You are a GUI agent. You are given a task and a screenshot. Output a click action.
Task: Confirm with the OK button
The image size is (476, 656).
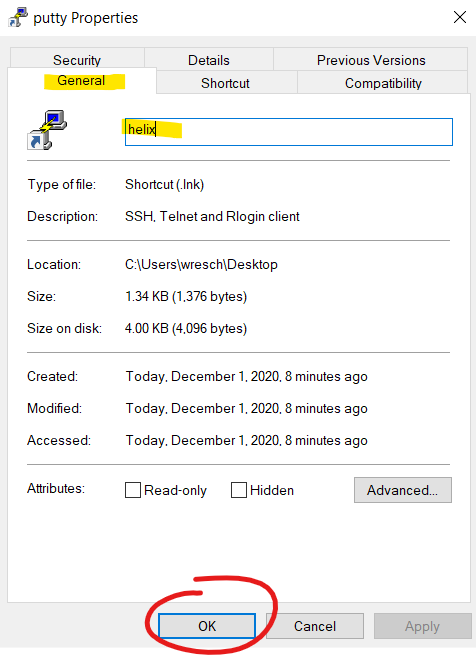(207, 626)
